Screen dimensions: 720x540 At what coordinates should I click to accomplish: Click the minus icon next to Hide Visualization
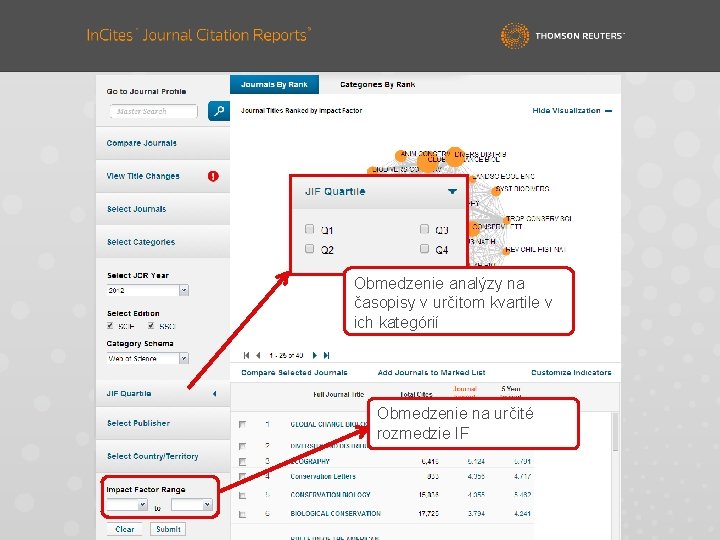[608, 111]
